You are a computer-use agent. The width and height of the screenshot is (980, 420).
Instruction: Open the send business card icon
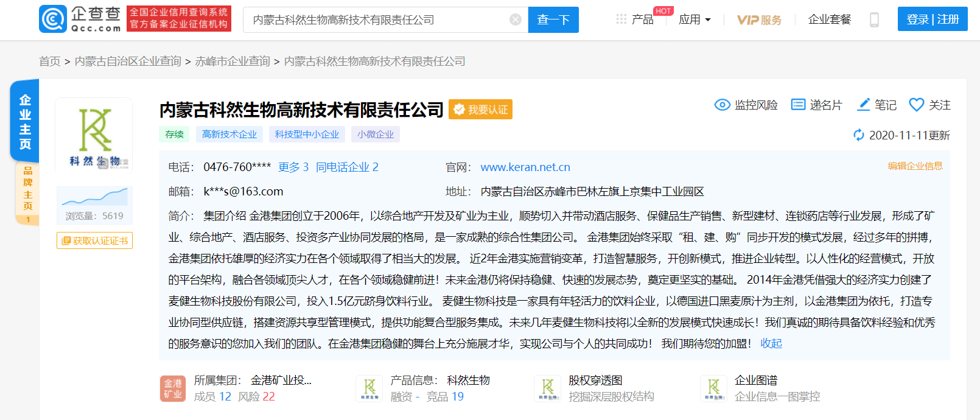798,105
